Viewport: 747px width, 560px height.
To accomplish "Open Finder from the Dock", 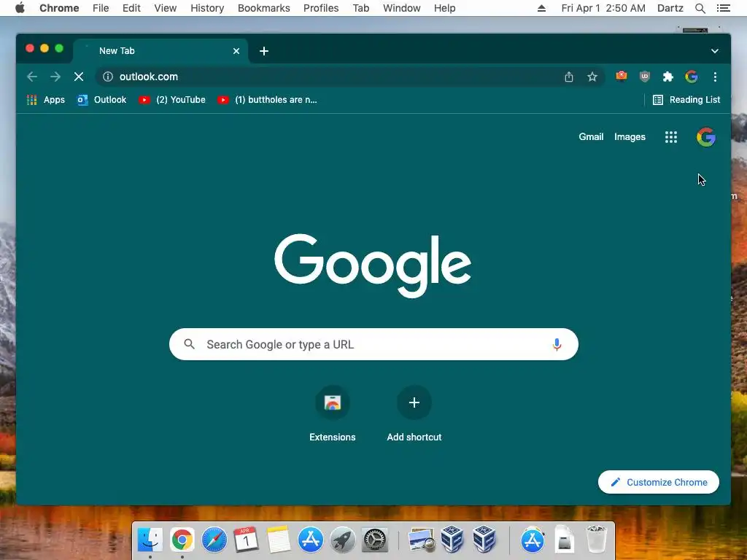I will [150, 540].
